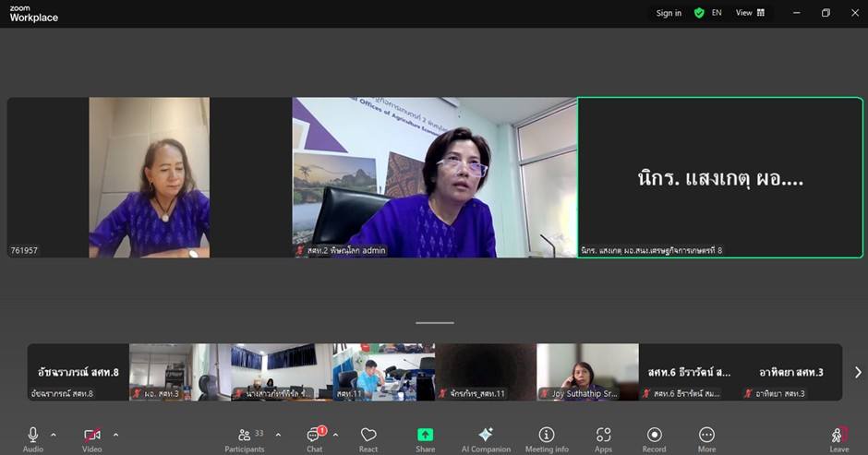The height and width of the screenshot is (455, 868).
Task: Open the View layout menu
Action: coord(749,13)
